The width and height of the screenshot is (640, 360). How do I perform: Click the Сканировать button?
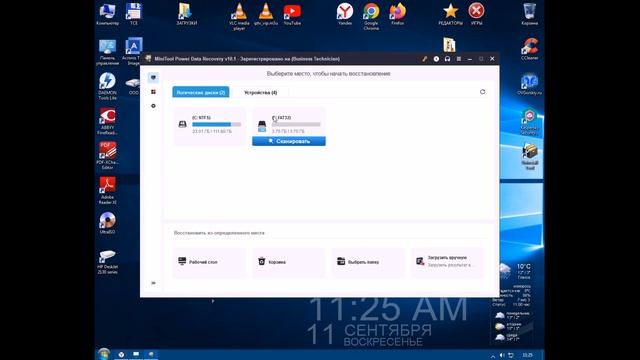click(x=289, y=141)
